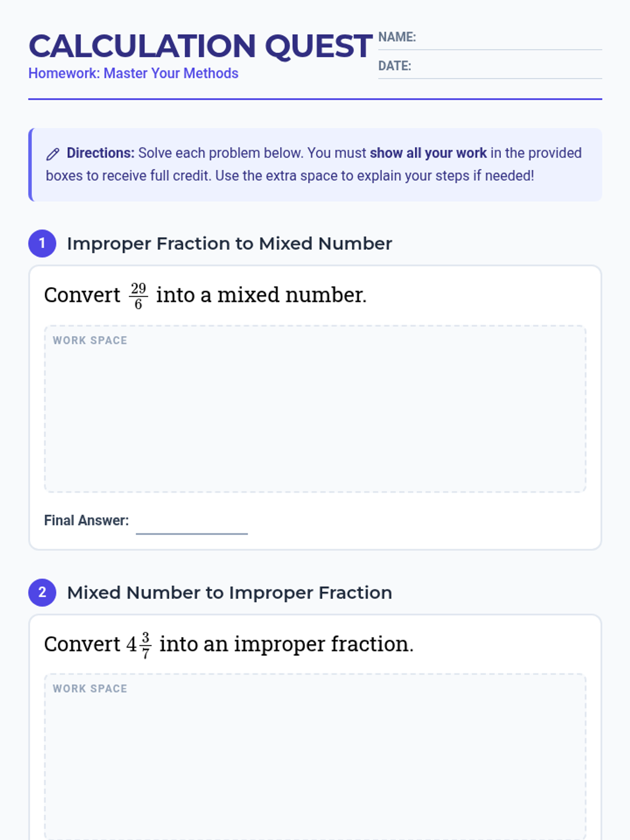The width and height of the screenshot is (630, 840).
Task: Click the bold Directions: label
Action: (x=100, y=153)
